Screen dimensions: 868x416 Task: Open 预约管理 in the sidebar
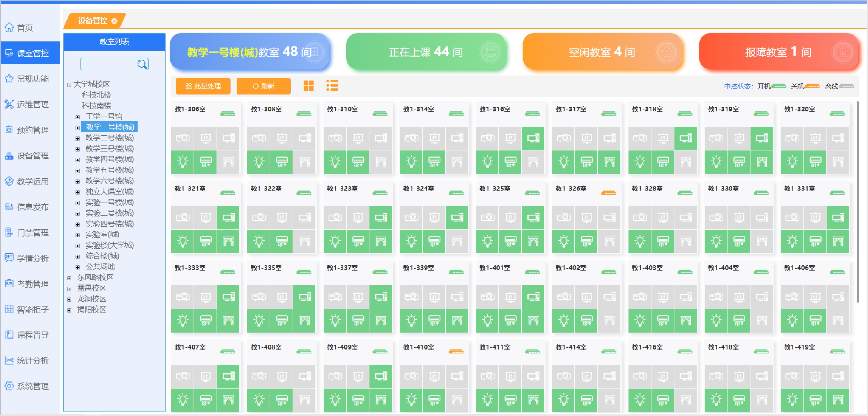(30, 130)
